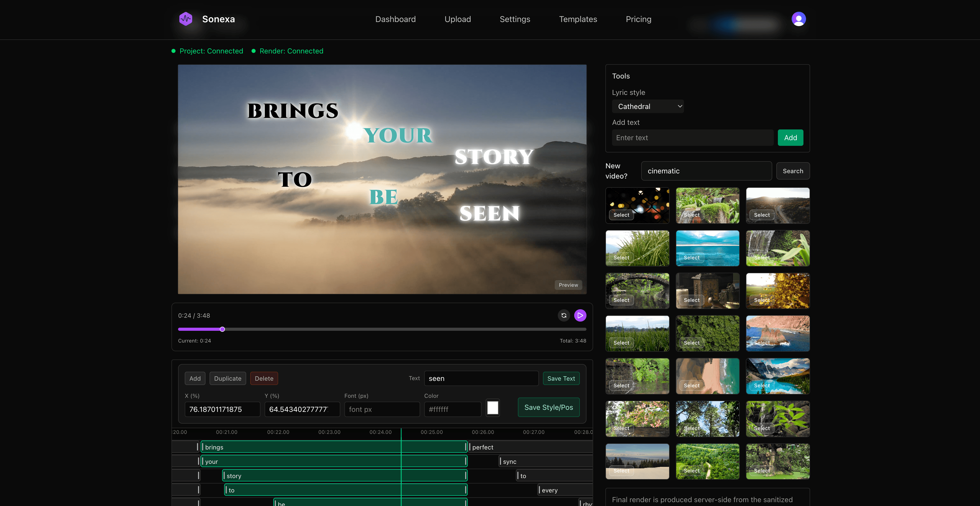Open the Dashboard navigation item
Image resolution: width=980 pixels, height=506 pixels.
396,19
